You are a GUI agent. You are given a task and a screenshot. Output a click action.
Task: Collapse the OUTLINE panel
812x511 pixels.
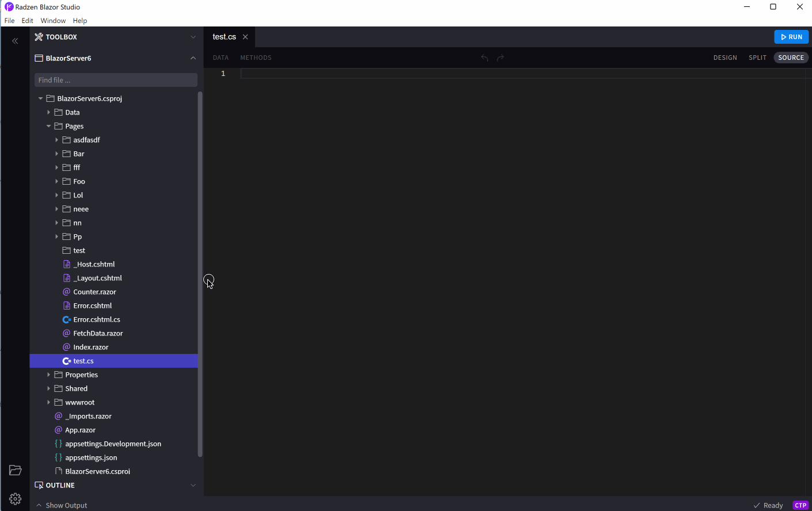[193, 485]
